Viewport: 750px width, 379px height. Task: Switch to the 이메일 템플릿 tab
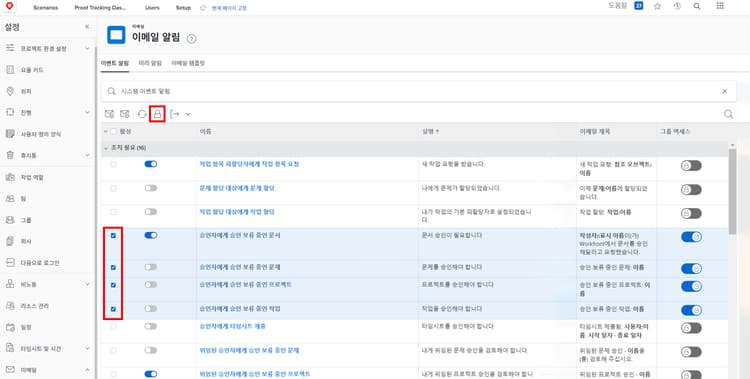point(188,63)
